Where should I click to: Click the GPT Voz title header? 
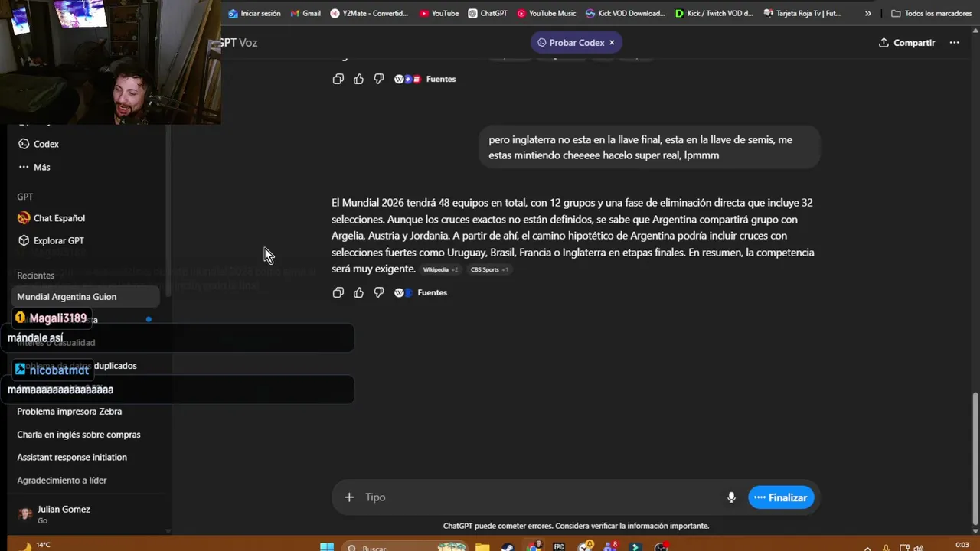tap(239, 43)
